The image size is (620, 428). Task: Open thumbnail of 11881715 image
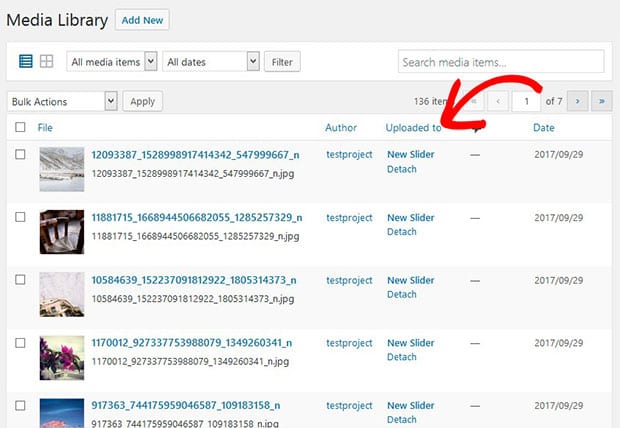point(62,232)
